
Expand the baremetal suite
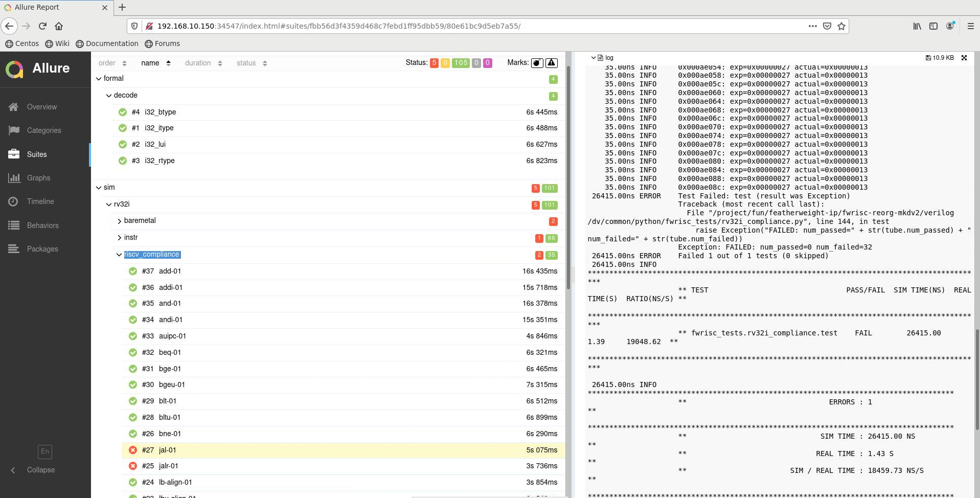[139, 220]
